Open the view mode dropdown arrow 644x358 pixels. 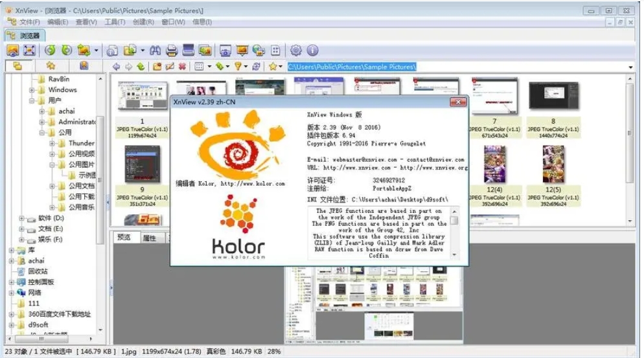(x=209, y=67)
